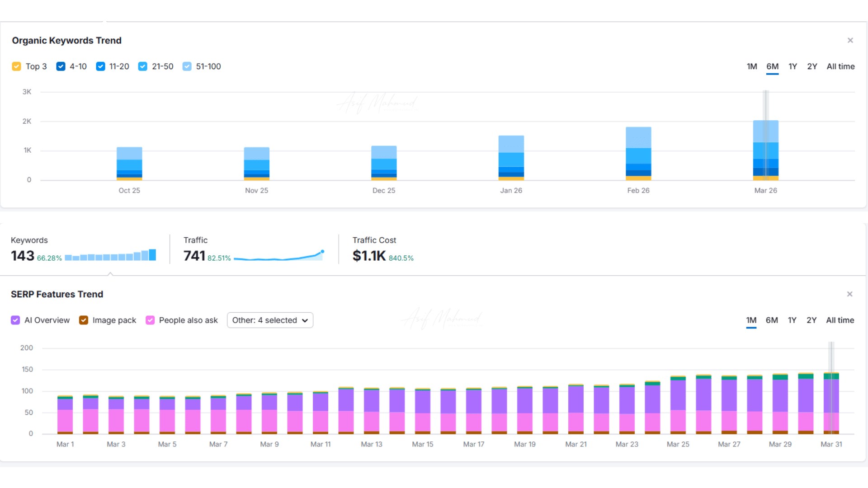Image resolution: width=868 pixels, height=488 pixels.
Task: Select 1M range in Organic Keywords Trend
Action: 752,66
